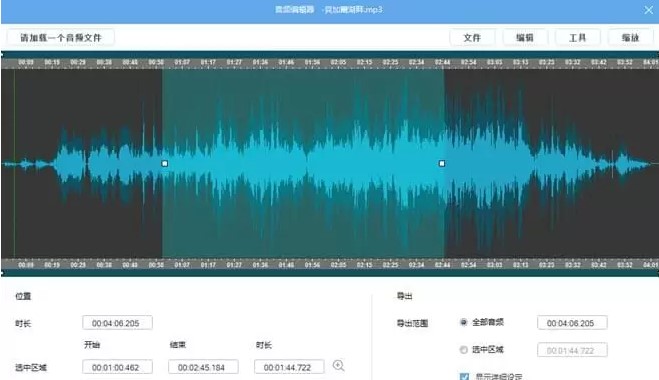Click the total duration field under 位置

pos(117,323)
